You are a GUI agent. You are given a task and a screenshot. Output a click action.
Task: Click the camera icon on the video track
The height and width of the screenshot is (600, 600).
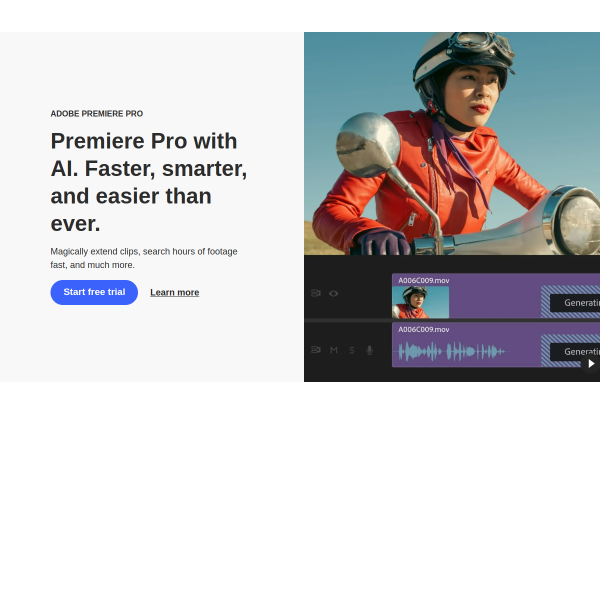tap(316, 293)
